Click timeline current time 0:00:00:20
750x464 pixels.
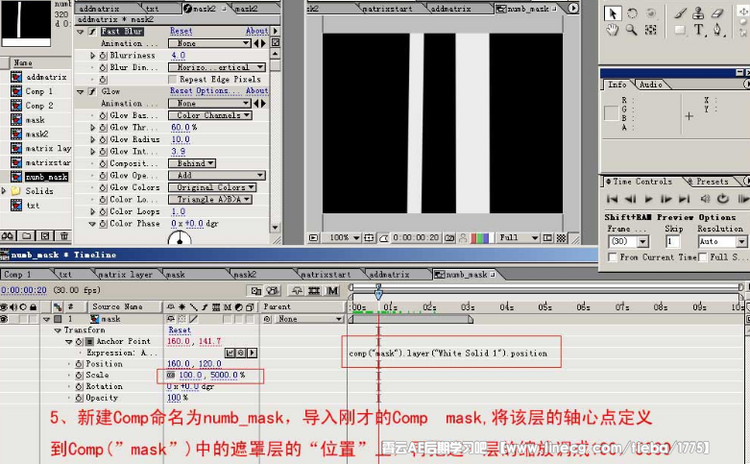coord(24,290)
